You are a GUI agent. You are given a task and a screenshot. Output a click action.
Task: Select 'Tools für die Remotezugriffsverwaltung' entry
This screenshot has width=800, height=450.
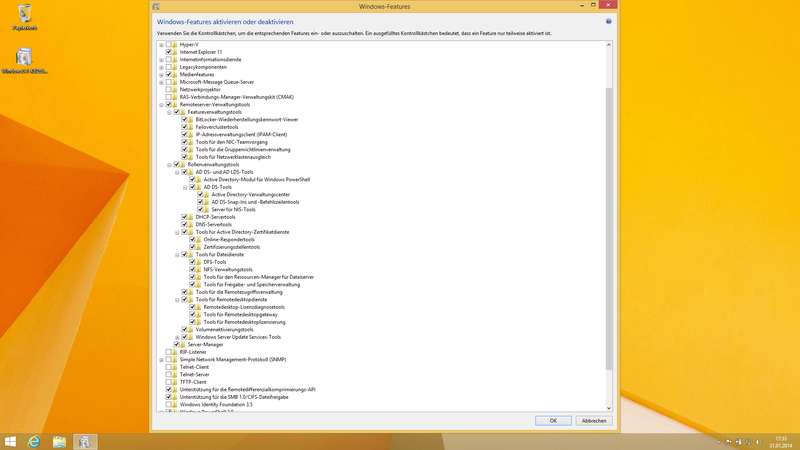tap(239, 292)
